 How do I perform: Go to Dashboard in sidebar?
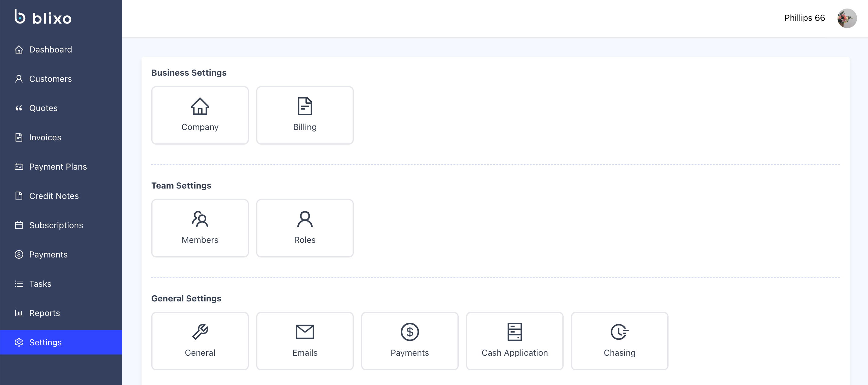(50, 49)
